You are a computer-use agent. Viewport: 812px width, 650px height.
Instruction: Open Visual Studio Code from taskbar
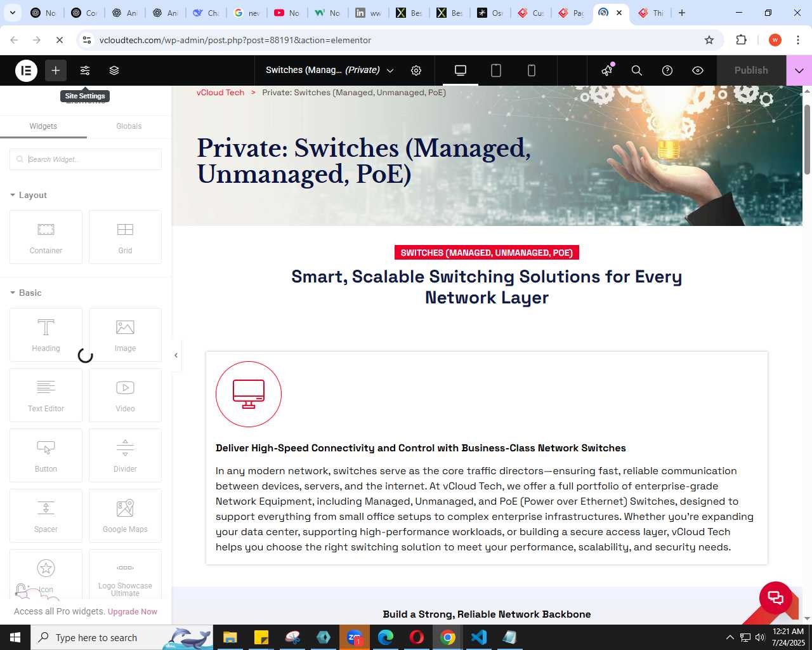point(479,637)
